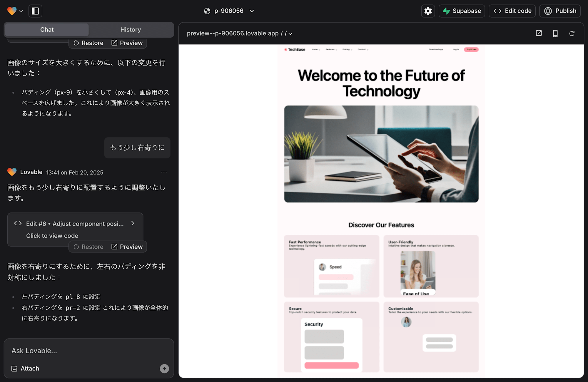This screenshot has height=382, width=588.
Task: Click the Lovable avatar next to timestamp
Action: click(12, 172)
